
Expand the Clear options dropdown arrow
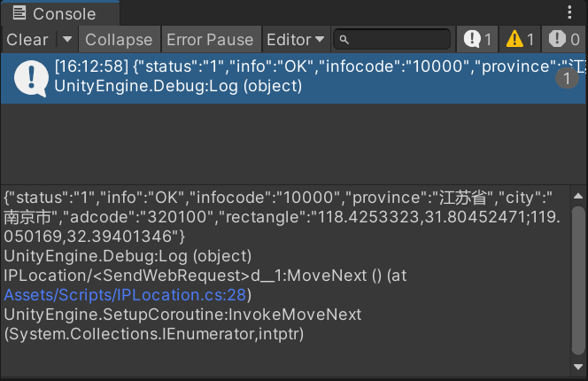pyautogui.click(x=67, y=39)
